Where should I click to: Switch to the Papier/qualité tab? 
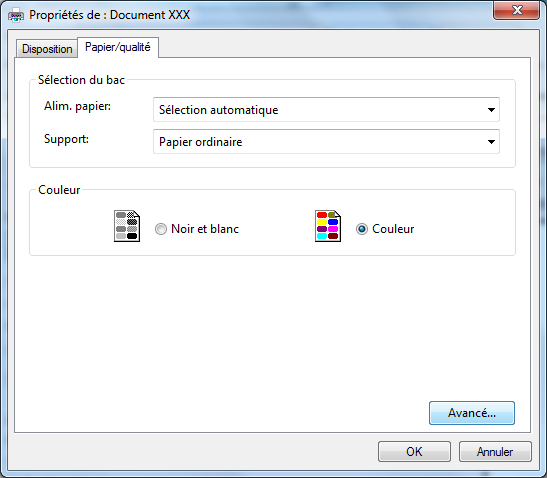pyautogui.click(x=118, y=47)
